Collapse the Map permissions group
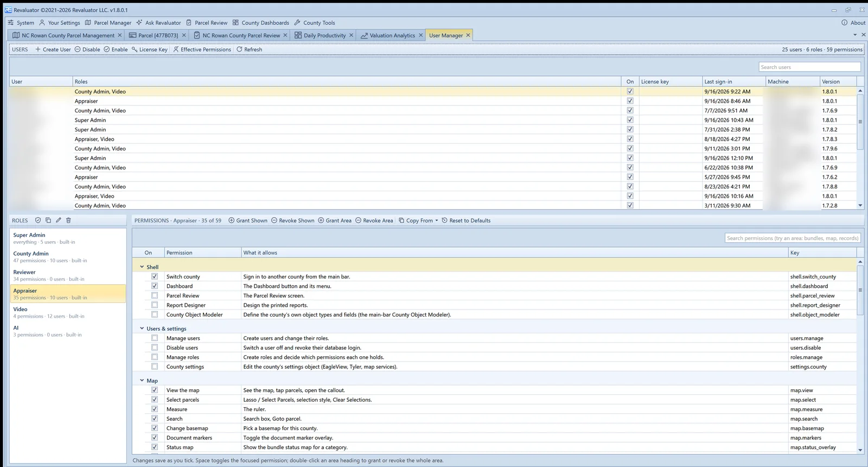Image resolution: width=868 pixels, height=467 pixels. click(x=142, y=381)
